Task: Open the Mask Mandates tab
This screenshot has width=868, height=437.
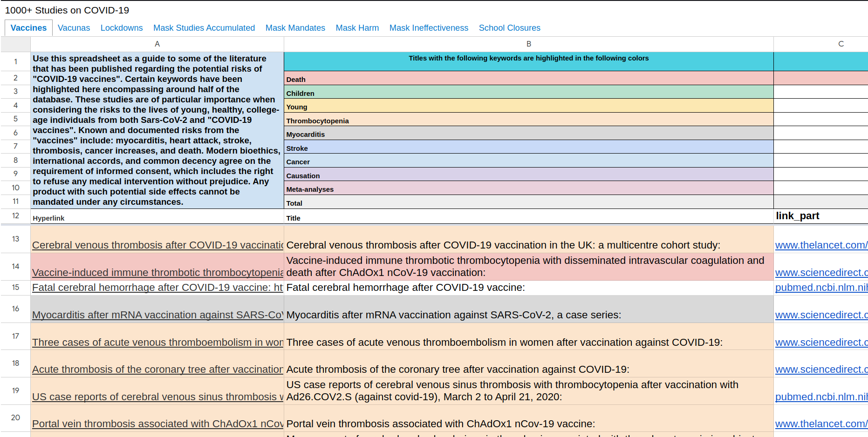Action: 295,28
